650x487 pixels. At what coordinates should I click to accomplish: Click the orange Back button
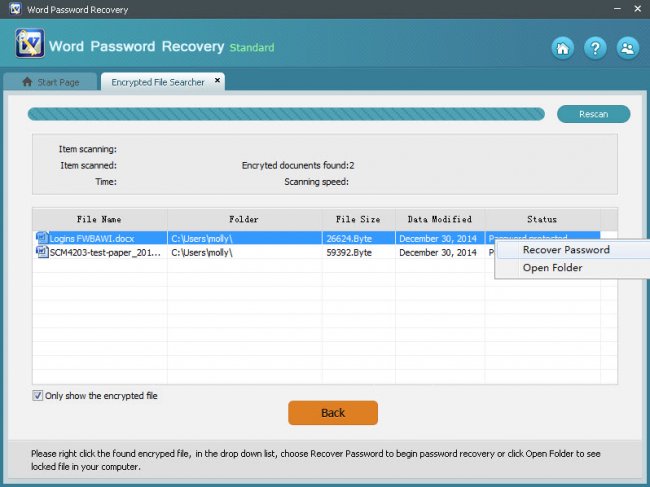(x=333, y=413)
